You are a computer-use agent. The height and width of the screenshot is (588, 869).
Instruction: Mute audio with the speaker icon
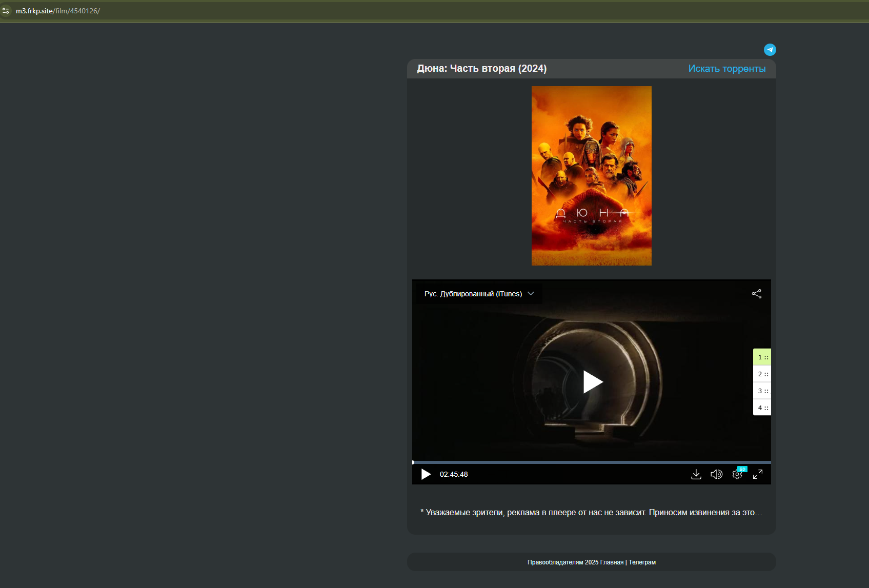point(716,474)
